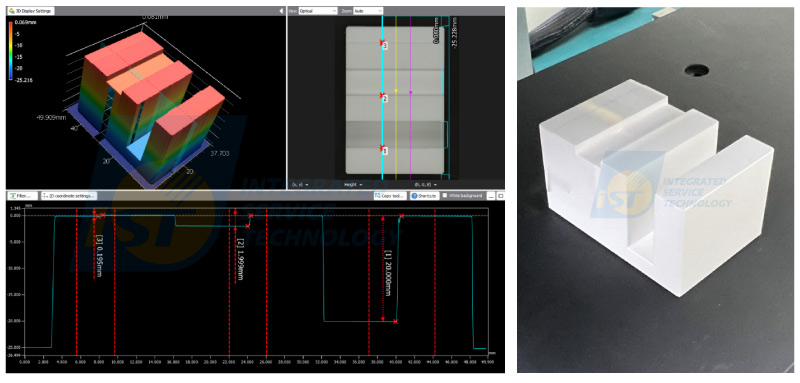Enable the White background checkbox
Viewport: 800px width, 383px height.
(445, 195)
